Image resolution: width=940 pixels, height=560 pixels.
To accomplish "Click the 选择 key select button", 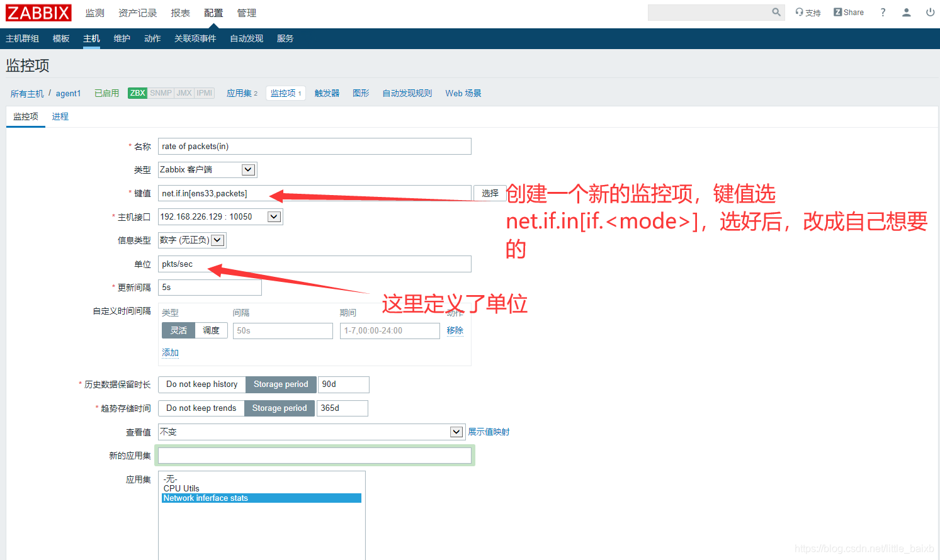I will click(x=490, y=194).
